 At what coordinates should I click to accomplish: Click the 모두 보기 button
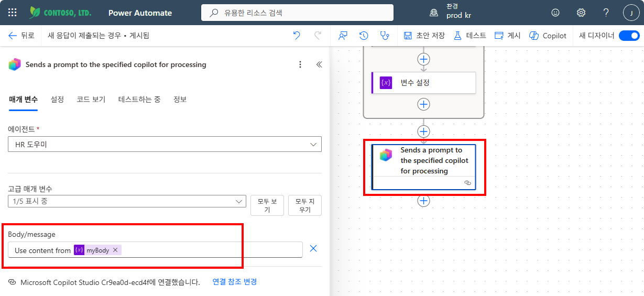[267, 205]
